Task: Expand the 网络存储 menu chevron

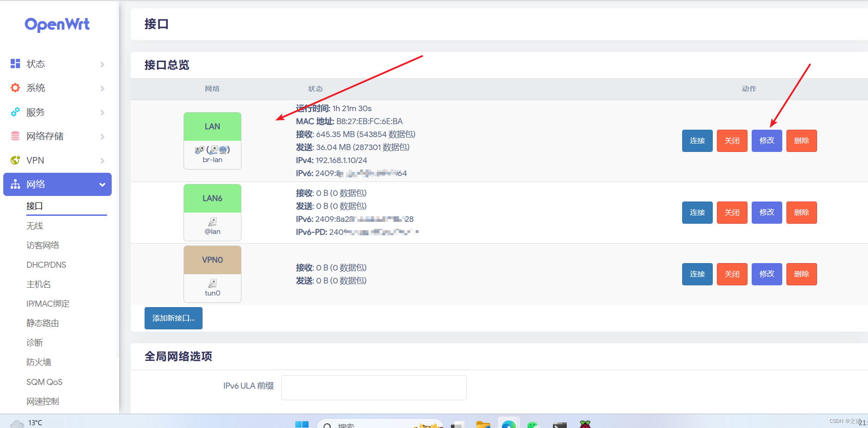Action: pos(102,137)
